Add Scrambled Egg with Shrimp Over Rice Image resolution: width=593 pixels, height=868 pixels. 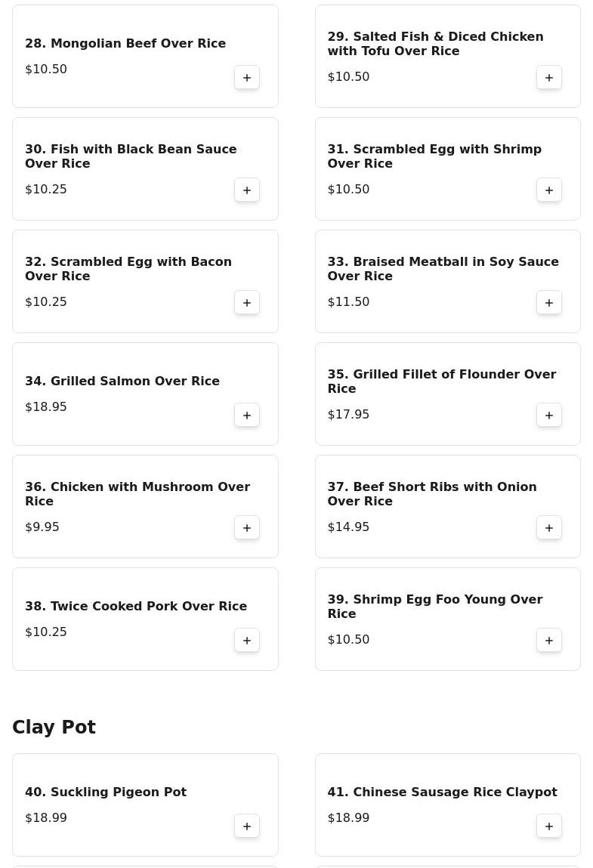point(549,190)
